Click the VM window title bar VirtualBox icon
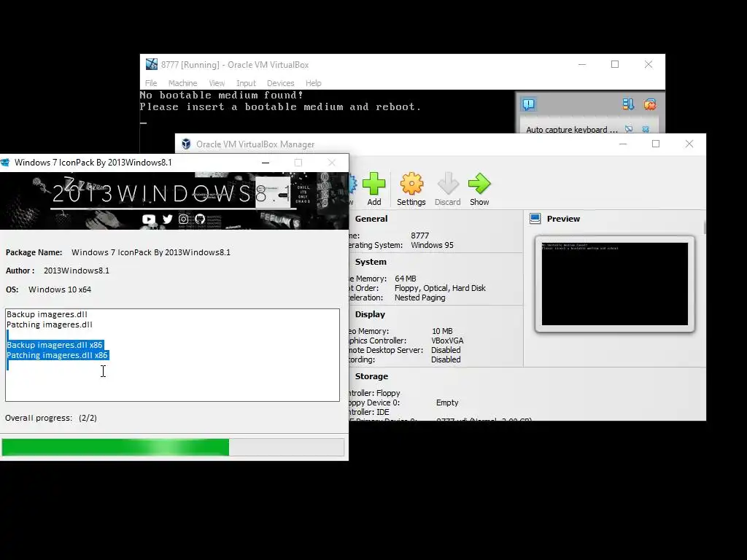This screenshot has width=747, height=560. [152, 64]
